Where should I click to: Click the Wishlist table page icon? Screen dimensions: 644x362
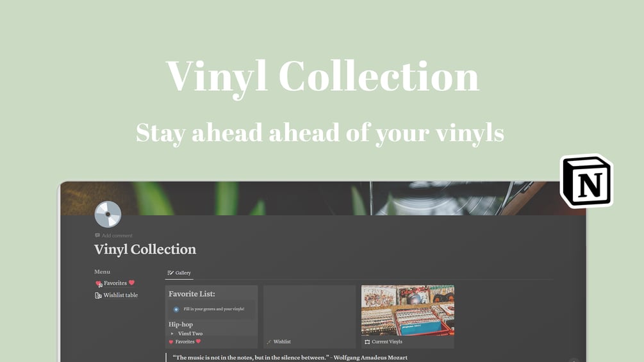98,295
